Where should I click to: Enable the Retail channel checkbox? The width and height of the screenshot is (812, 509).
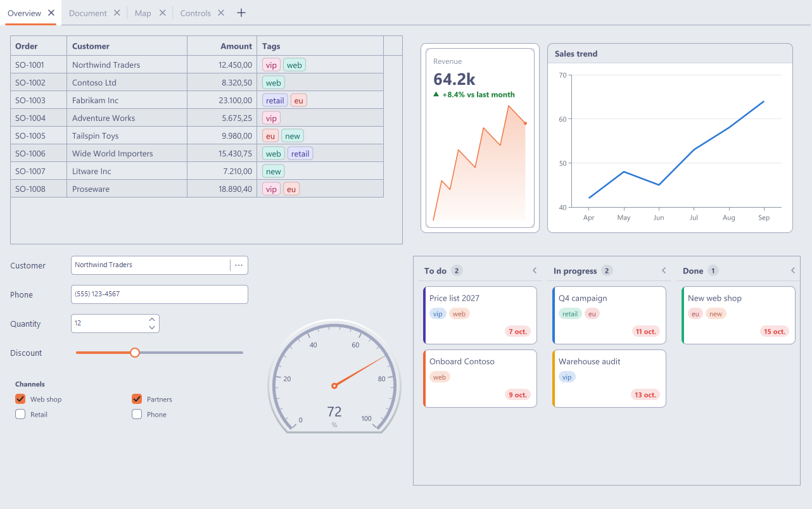click(x=20, y=414)
